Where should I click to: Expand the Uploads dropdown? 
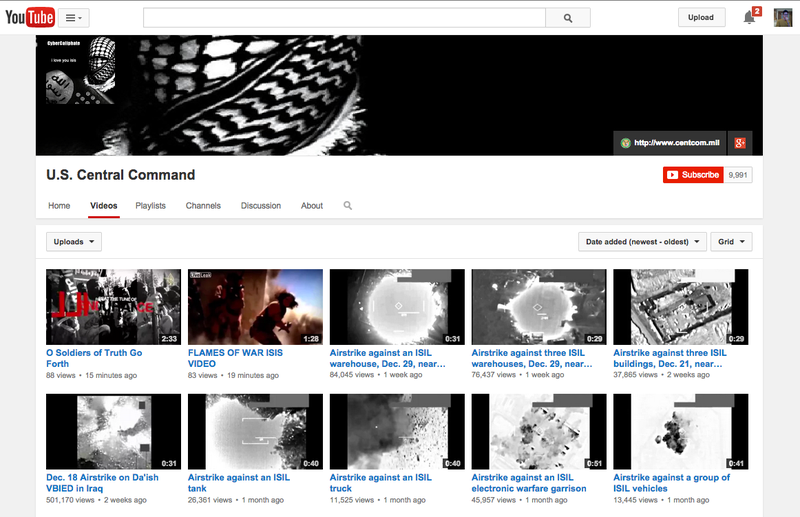click(74, 241)
